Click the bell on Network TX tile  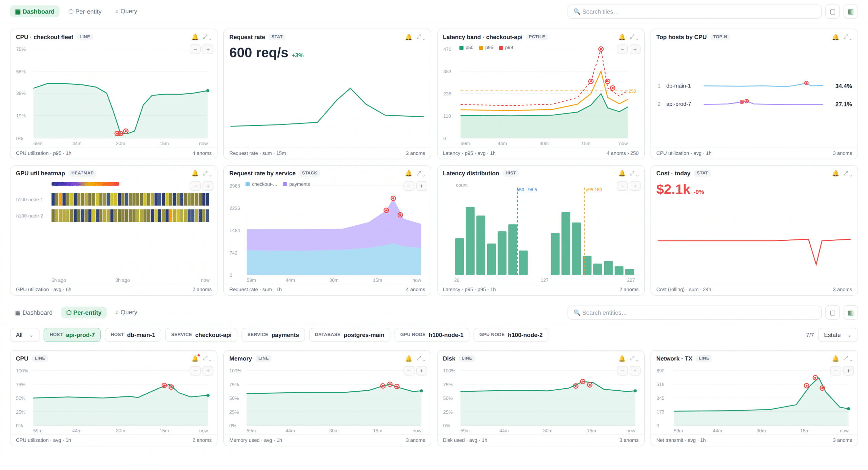click(x=835, y=358)
